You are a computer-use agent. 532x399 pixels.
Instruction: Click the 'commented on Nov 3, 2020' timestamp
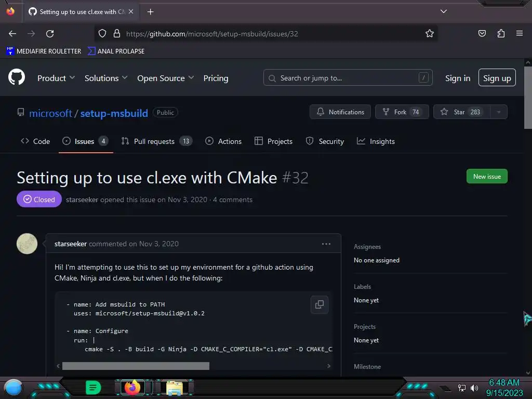click(134, 244)
